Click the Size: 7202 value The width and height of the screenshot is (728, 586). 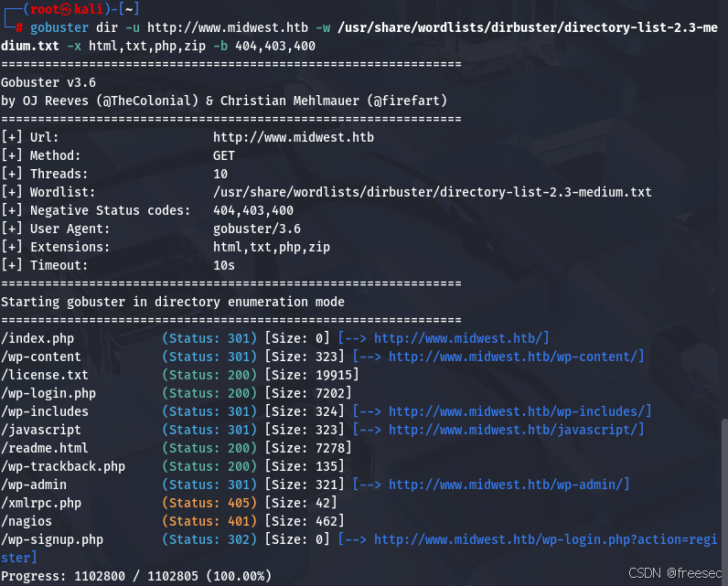tap(308, 393)
